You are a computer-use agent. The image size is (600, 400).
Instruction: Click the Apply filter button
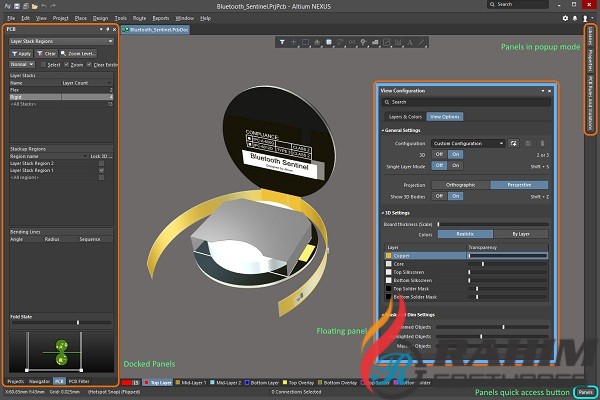coord(21,54)
